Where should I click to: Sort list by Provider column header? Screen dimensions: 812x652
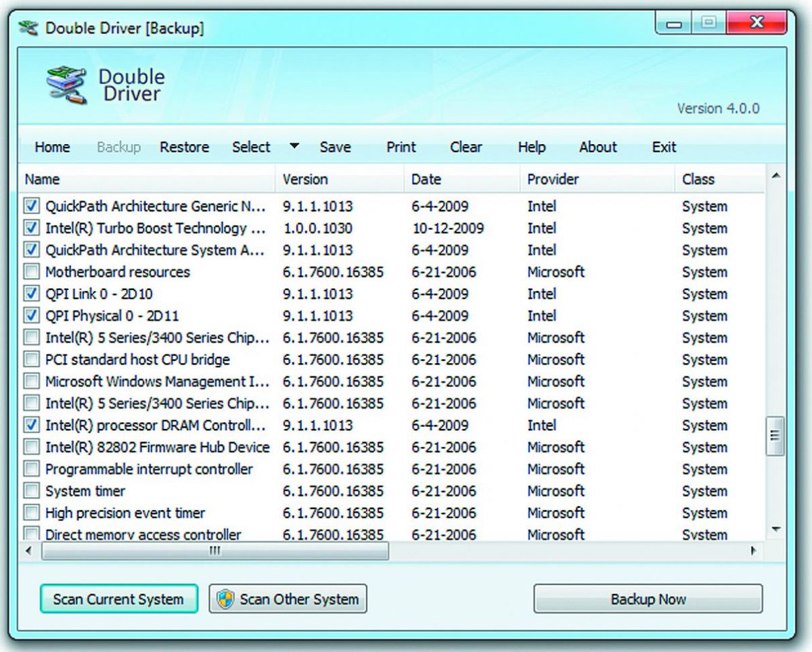597,179
